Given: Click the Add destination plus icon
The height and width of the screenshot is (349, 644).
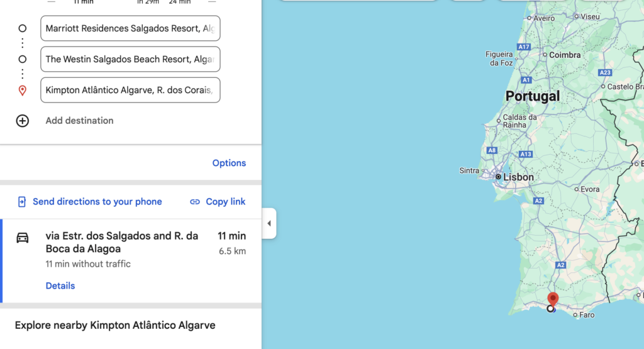Looking at the screenshot, I should point(22,121).
